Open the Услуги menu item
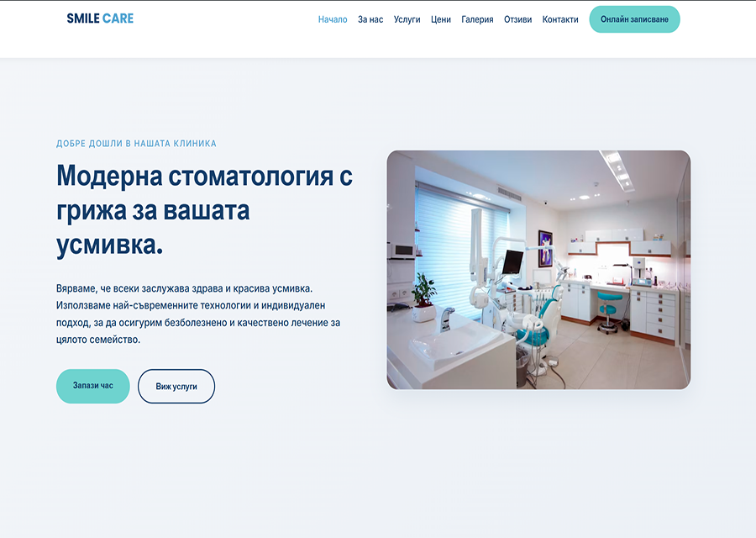The height and width of the screenshot is (538, 756). click(x=407, y=19)
